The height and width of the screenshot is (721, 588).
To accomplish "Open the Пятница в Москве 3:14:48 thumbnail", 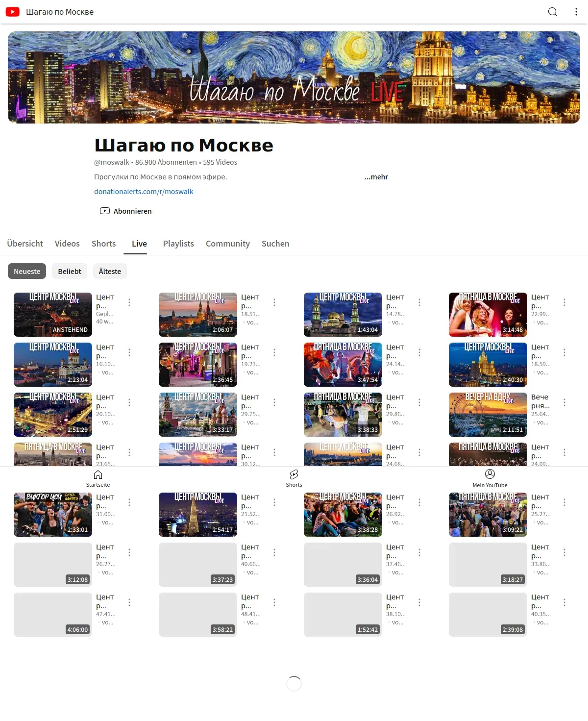I will (488, 315).
